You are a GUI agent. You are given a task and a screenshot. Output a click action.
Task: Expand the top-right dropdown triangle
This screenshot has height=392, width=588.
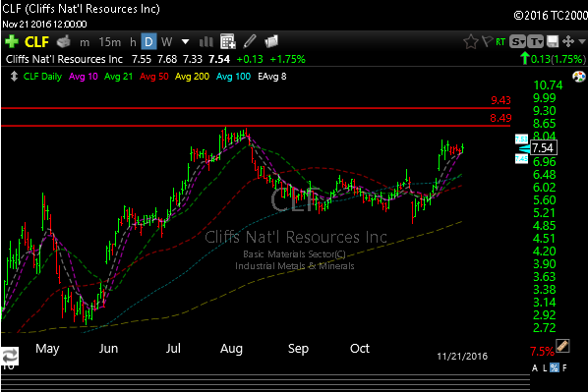pos(582,41)
